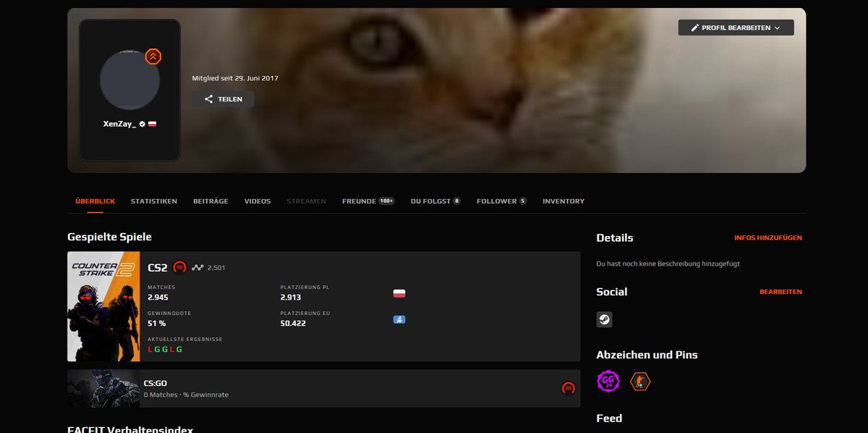Click the verified checkmark beside XenZay_
This screenshot has width=868, height=433.
pos(142,124)
